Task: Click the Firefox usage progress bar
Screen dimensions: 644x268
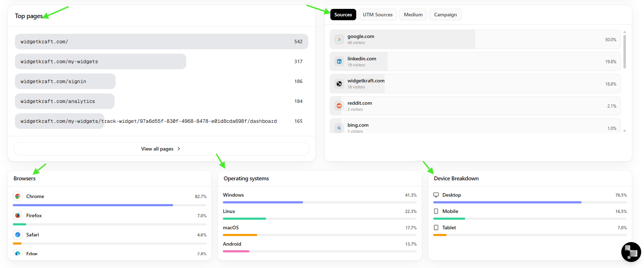Action: point(110,224)
